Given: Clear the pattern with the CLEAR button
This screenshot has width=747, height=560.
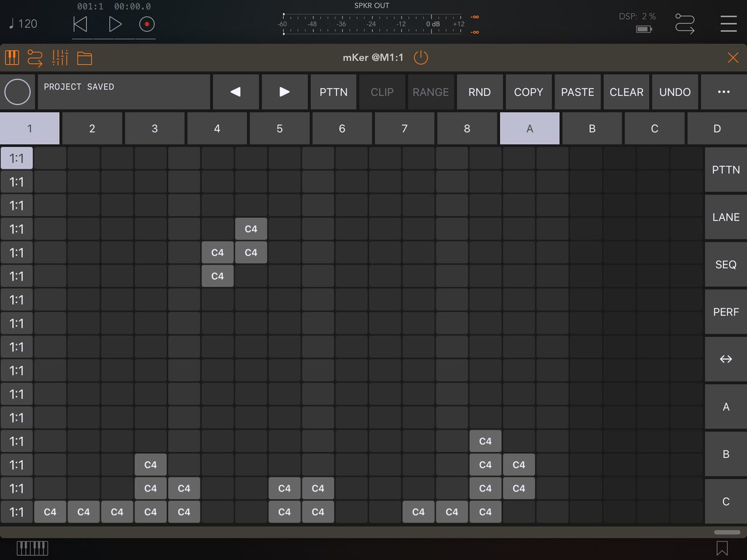Looking at the screenshot, I should pyautogui.click(x=626, y=91).
